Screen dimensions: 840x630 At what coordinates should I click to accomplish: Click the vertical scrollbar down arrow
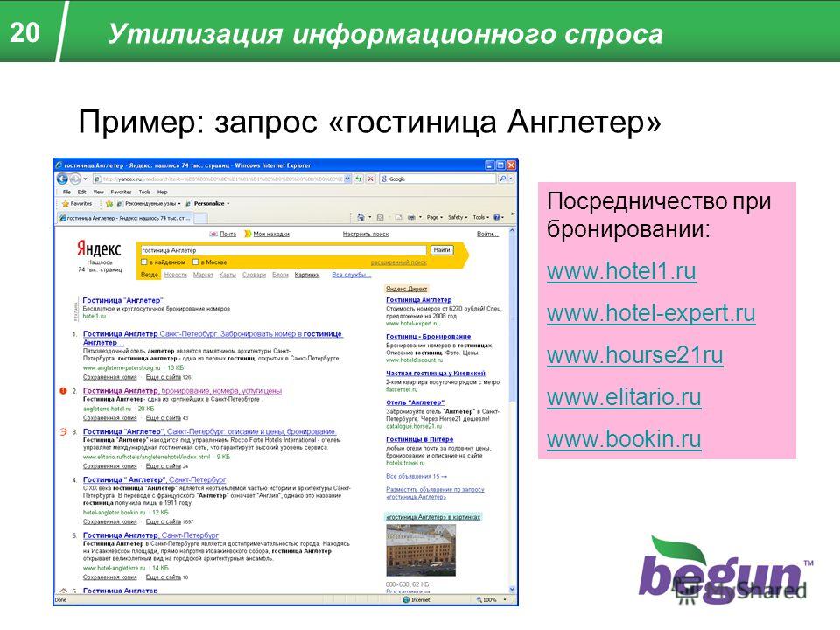pos(512,589)
